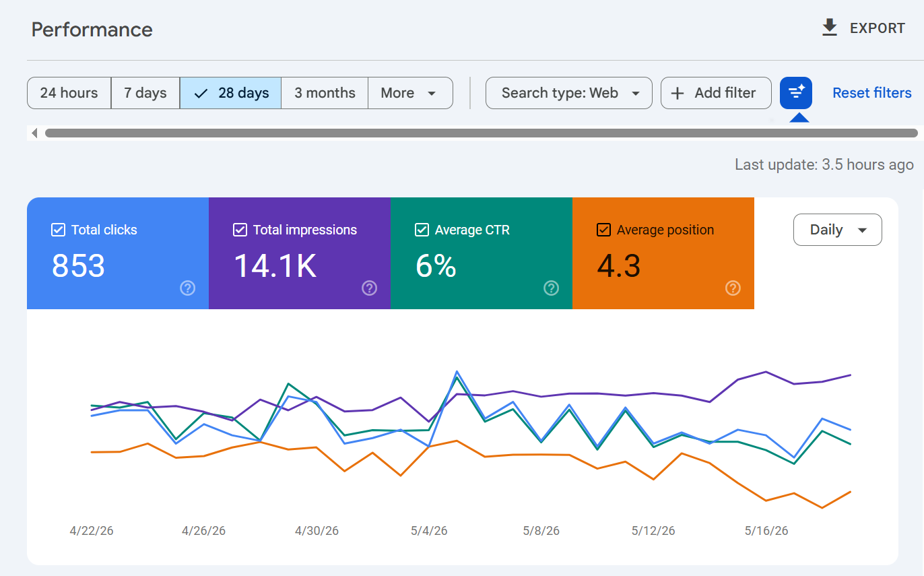Click the 5/4/26 axis date label
The height and width of the screenshot is (576, 924).
429,531
